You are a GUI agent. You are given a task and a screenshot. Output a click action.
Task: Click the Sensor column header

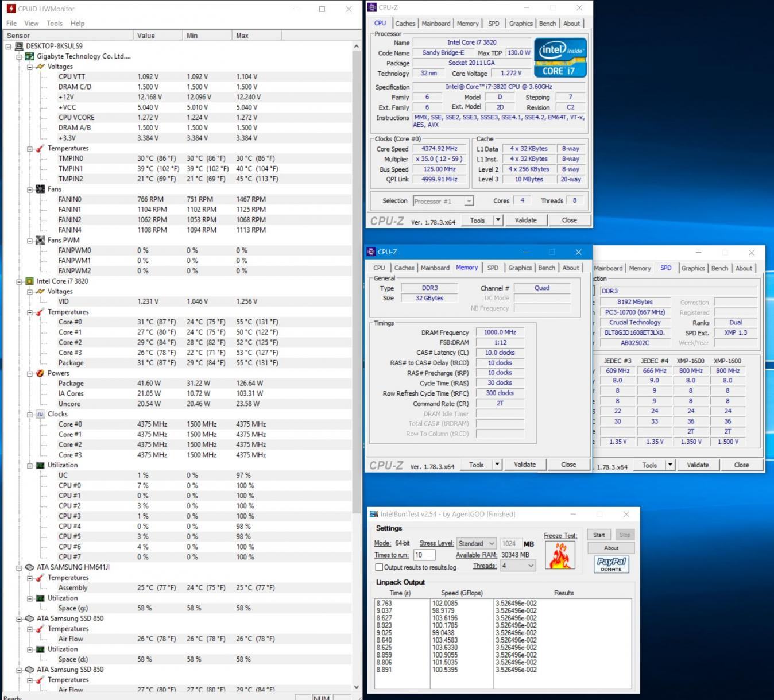click(68, 36)
